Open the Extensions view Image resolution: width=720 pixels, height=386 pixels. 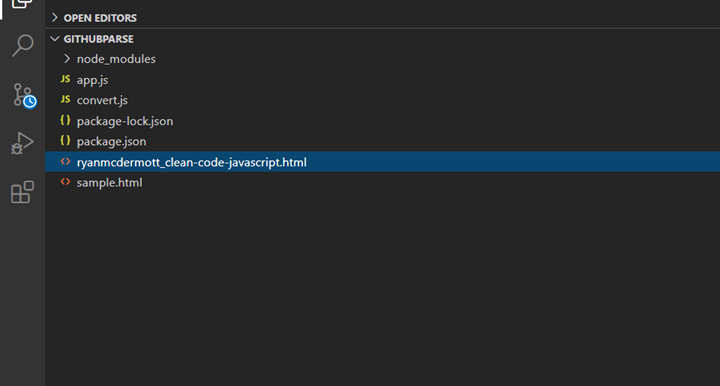pyautogui.click(x=22, y=192)
